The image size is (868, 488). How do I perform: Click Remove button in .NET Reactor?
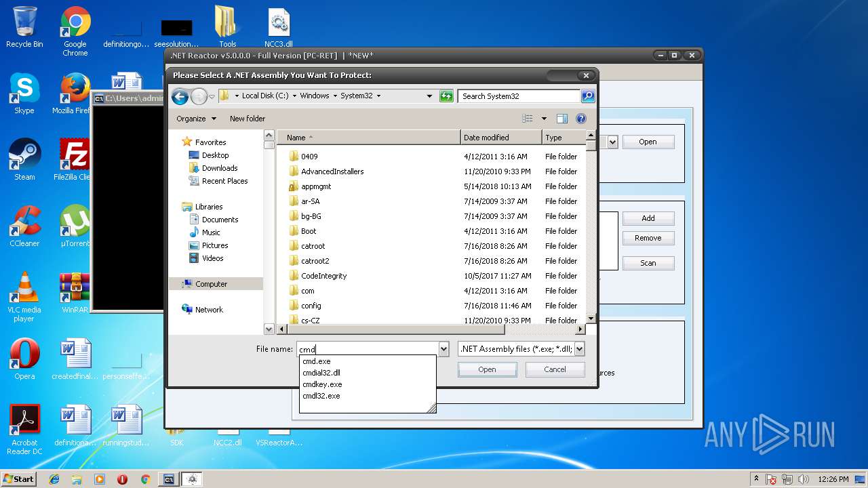pos(648,238)
